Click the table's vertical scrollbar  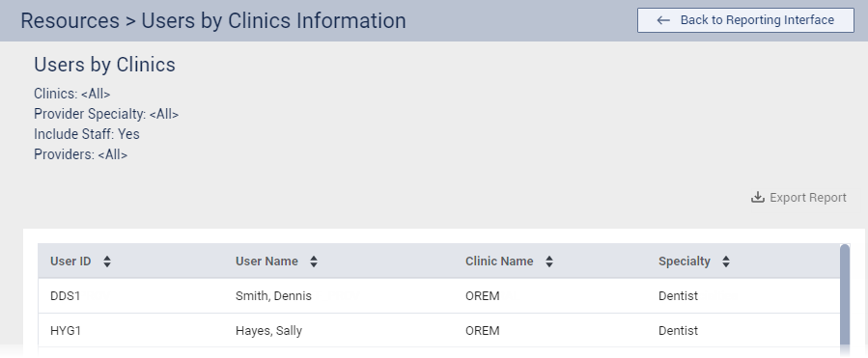(845, 299)
